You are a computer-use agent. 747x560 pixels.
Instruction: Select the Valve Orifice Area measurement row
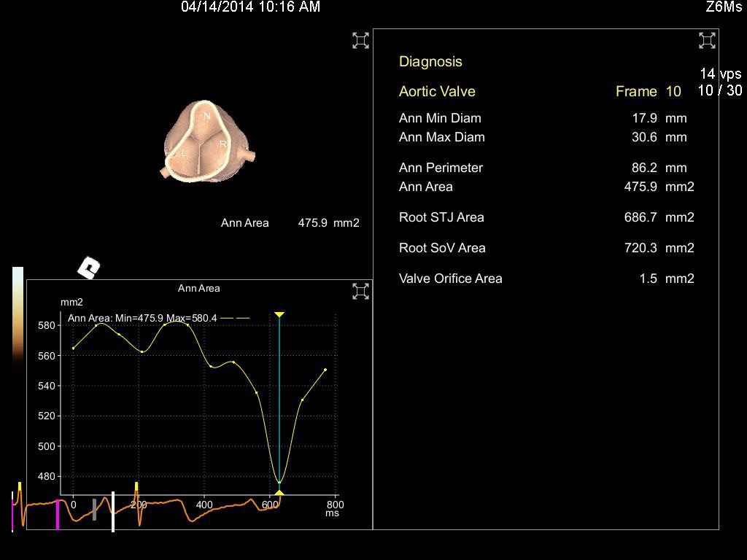[546, 279]
